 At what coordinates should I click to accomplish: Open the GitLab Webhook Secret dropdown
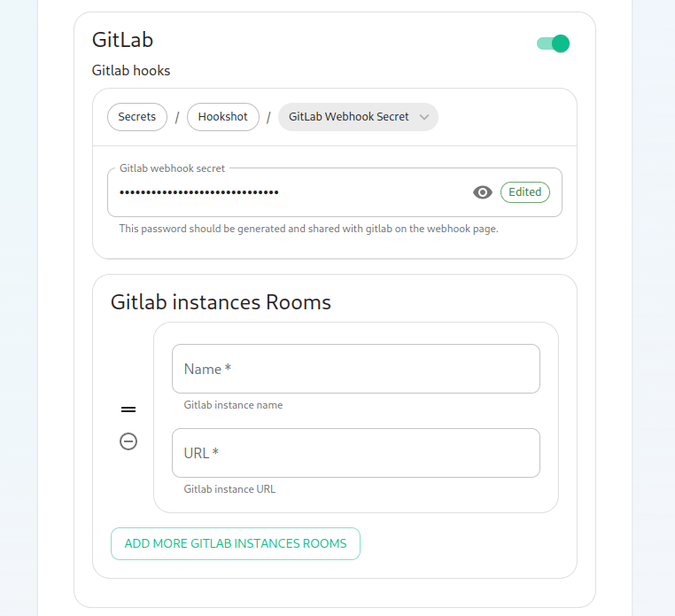(358, 117)
